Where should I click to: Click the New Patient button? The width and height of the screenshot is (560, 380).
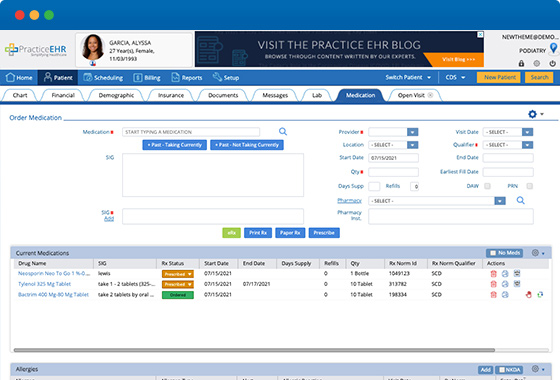click(x=499, y=77)
